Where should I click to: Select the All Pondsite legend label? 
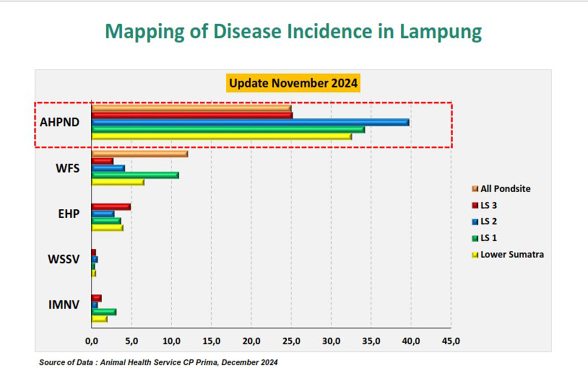[506, 189]
